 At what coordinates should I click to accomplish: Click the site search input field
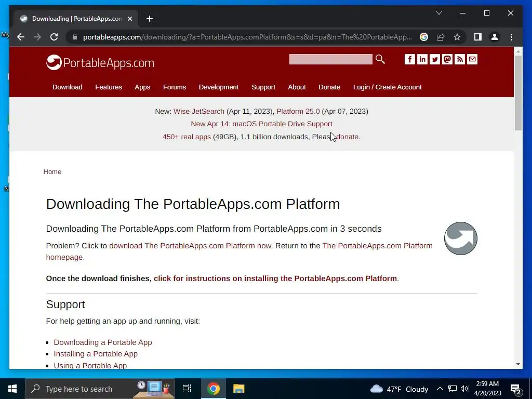330,59
